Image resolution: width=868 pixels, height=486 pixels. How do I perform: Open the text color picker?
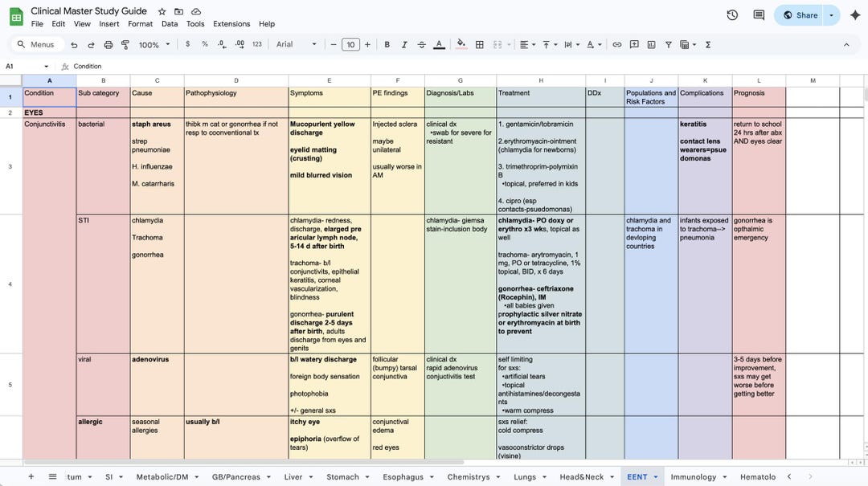[x=439, y=45]
